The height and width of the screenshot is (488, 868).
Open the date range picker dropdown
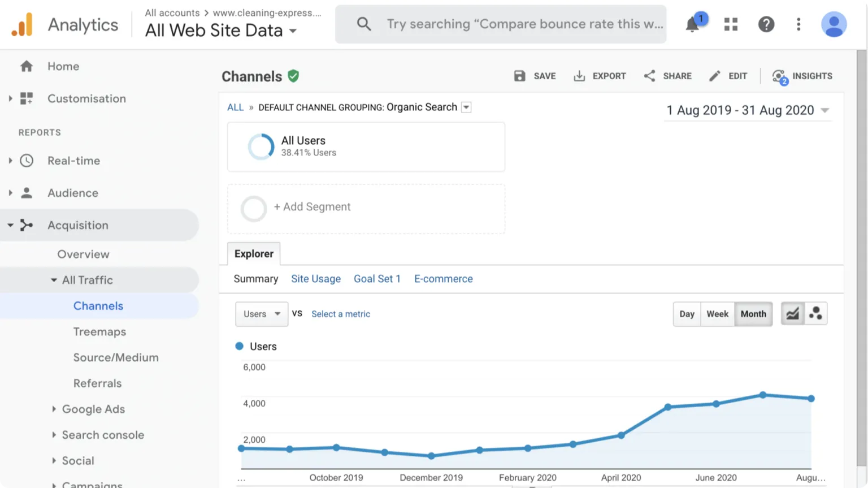pyautogui.click(x=748, y=110)
